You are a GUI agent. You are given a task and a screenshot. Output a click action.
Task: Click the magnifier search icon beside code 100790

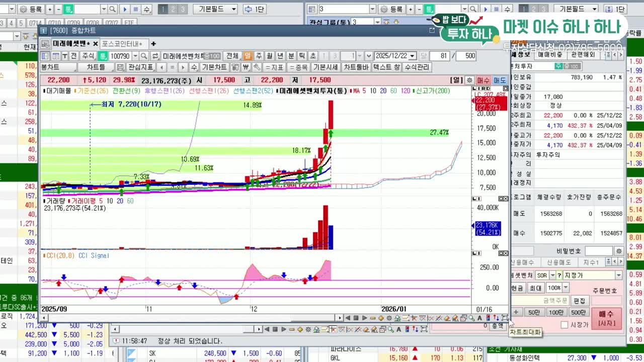pos(144,56)
